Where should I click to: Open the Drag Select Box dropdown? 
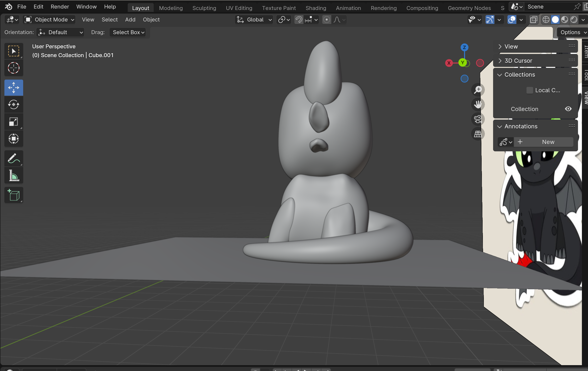point(127,32)
